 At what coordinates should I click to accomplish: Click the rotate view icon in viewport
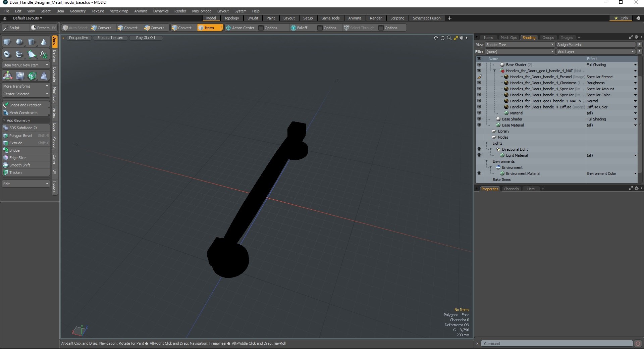click(x=442, y=38)
